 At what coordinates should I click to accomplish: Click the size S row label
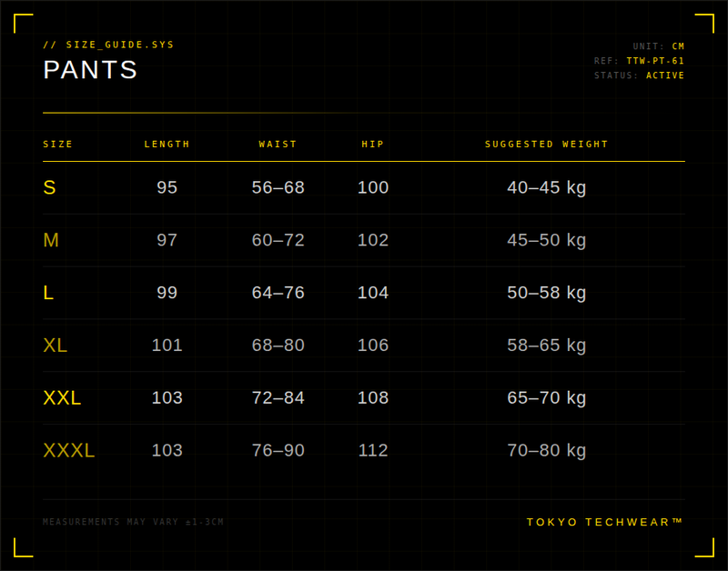point(49,188)
